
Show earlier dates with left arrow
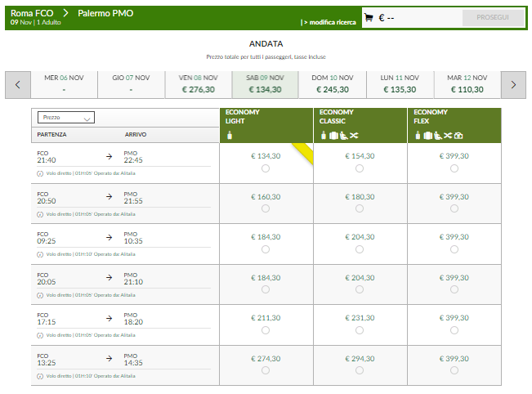click(18, 84)
